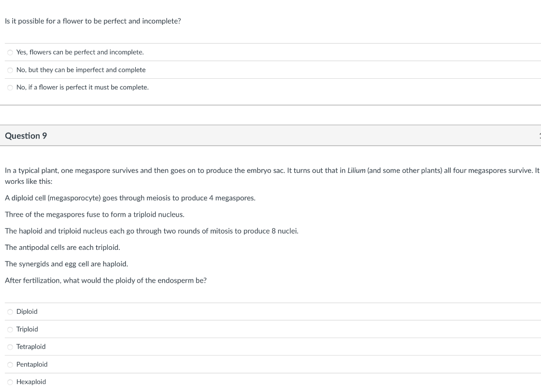Click the 'After fertilization' endosperm ploidy sentence
This screenshot has width=541, height=392.
pyautogui.click(x=106, y=281)
